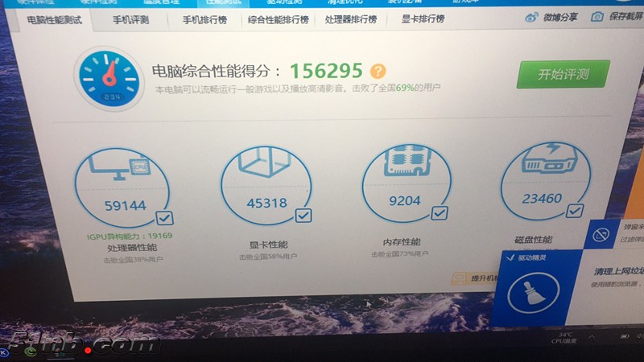
Task: Click the 微博分享 share link
Action: point(560,17)
